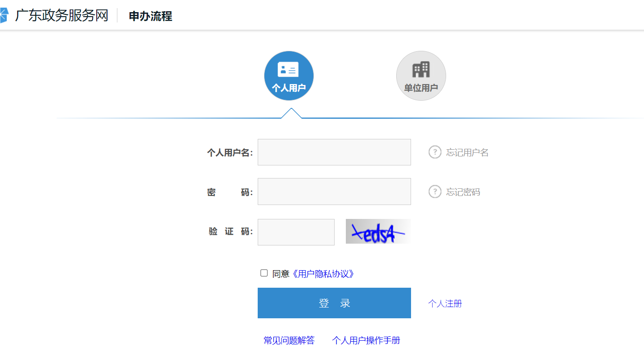Screen dimensions: 644x352
Task: Open the 忘记用户名 forgot username link
Action: 467,152
